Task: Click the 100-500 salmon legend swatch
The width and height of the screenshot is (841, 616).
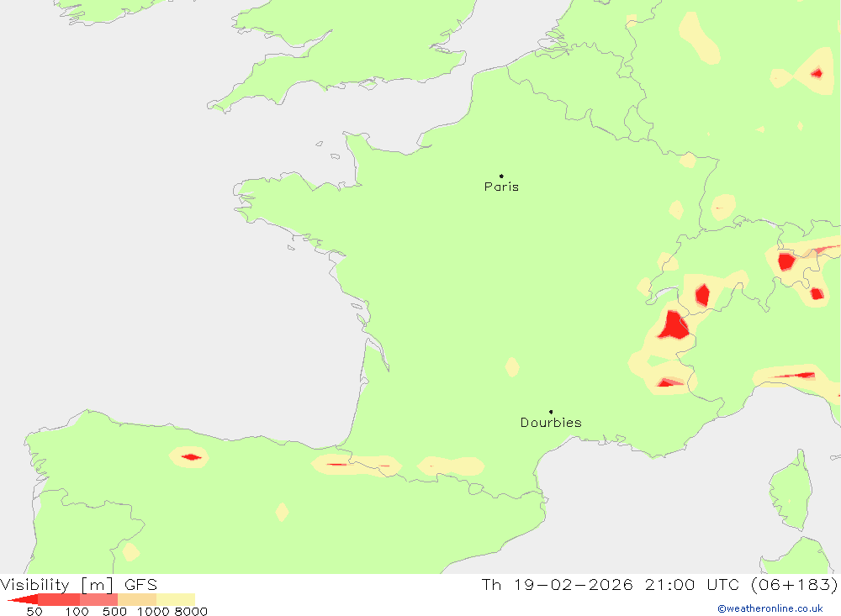Action: point(98,600)
